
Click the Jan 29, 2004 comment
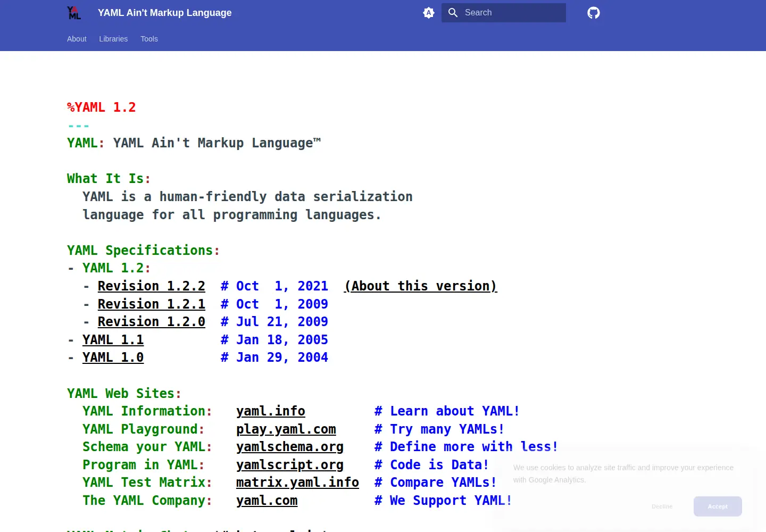(x=274, y=358)
